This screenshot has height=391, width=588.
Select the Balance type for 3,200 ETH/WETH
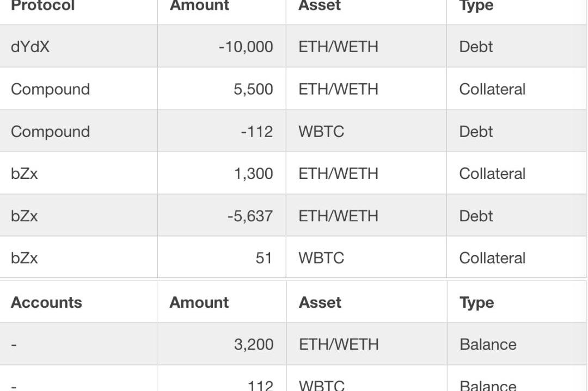click(x=488, y=344)
